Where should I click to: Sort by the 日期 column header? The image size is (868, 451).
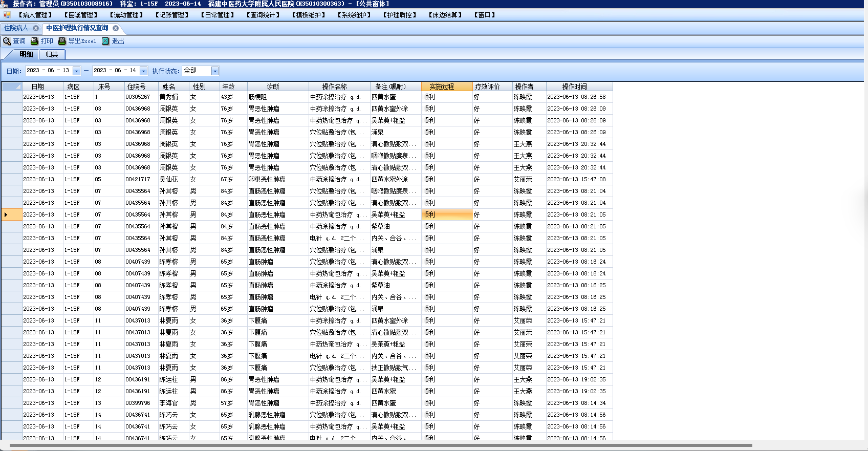click(x=42, y=87)
